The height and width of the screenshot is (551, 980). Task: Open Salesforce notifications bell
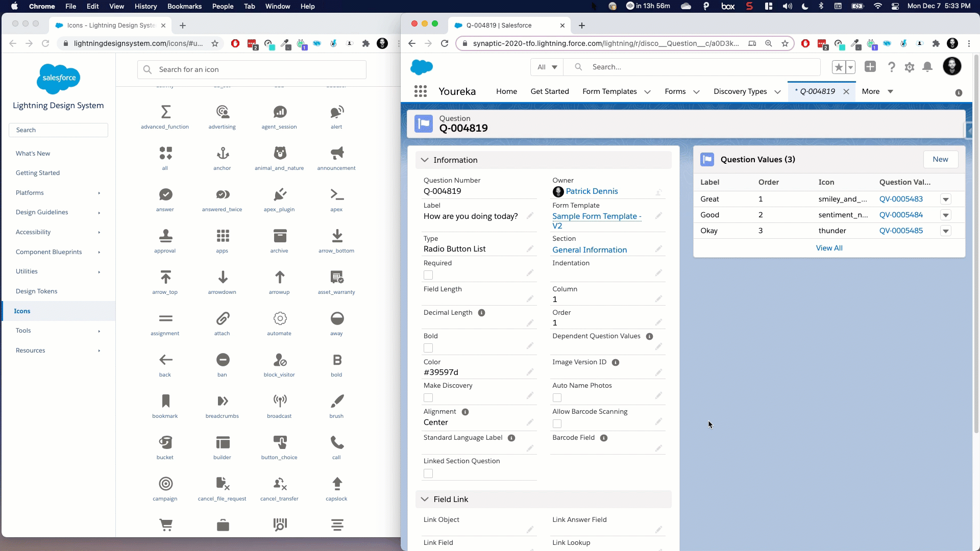(x=927, y=67)
